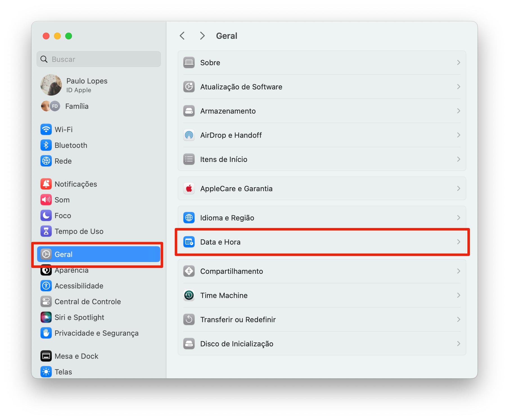Go back with the left arrow button

[182, 36]
